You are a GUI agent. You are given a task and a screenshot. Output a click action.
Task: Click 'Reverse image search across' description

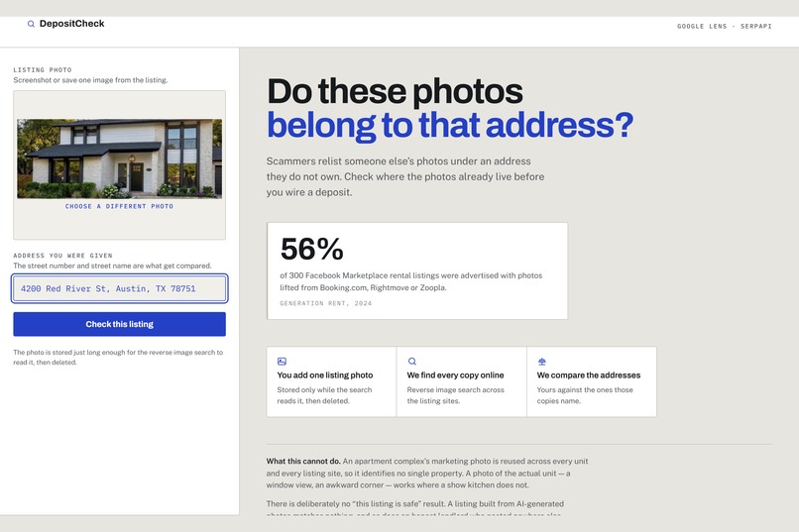coord(455,395)
